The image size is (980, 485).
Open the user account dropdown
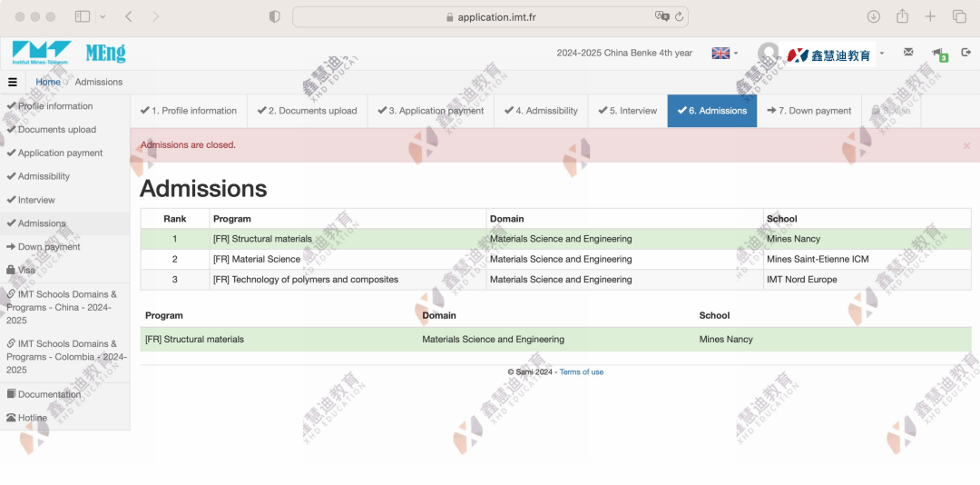[x=821, y=54]
